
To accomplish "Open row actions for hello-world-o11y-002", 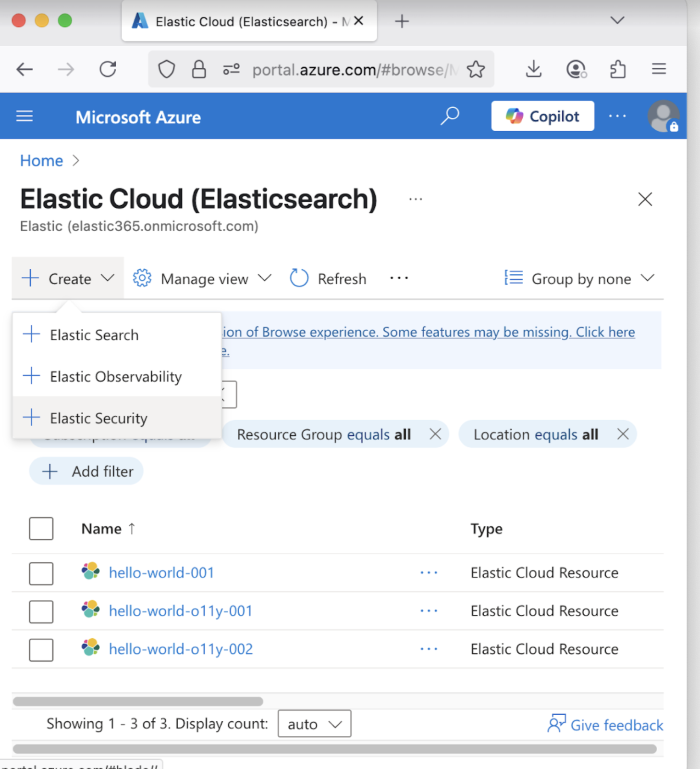I will tap(429, 649).
